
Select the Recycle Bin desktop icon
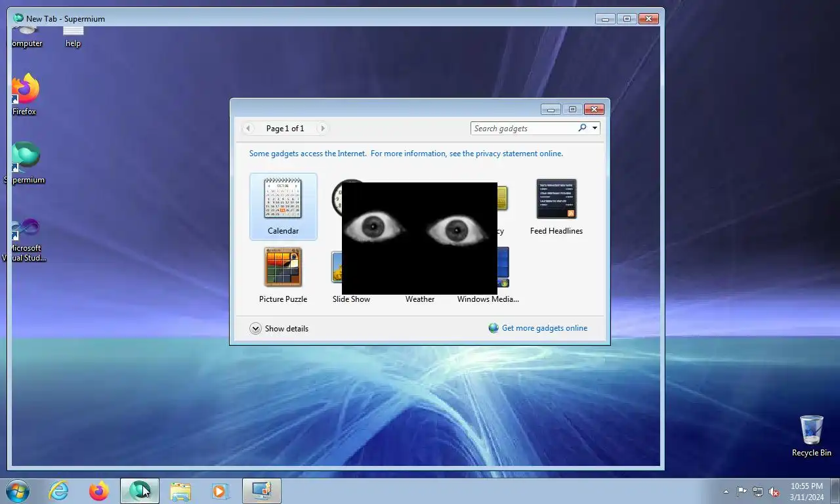811,436
